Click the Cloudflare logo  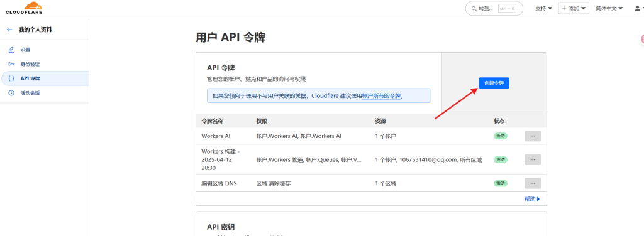pos(24,8)
